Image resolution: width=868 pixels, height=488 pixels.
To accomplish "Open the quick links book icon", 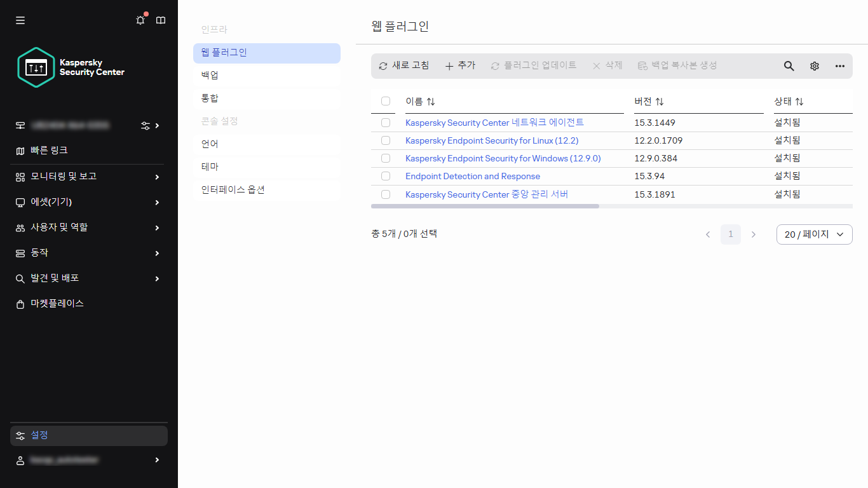I will click(x=160, y=20).
